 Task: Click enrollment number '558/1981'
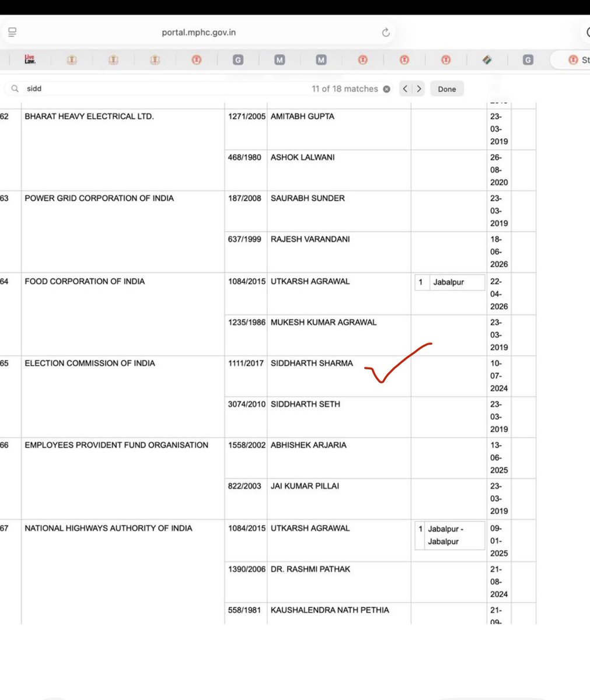pos(245,610)
